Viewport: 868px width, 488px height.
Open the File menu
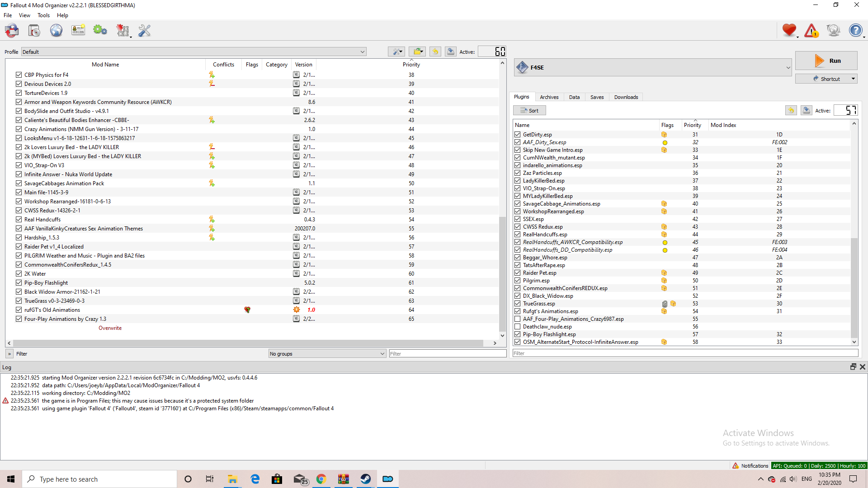click(x=8, y=15)
